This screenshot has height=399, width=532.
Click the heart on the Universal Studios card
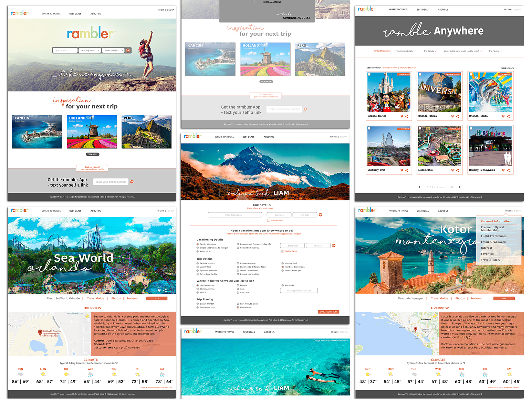point(452,116)
